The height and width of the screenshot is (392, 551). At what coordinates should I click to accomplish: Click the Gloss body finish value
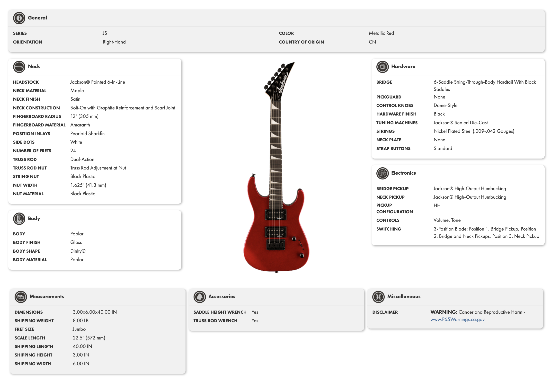pos(76,242)
